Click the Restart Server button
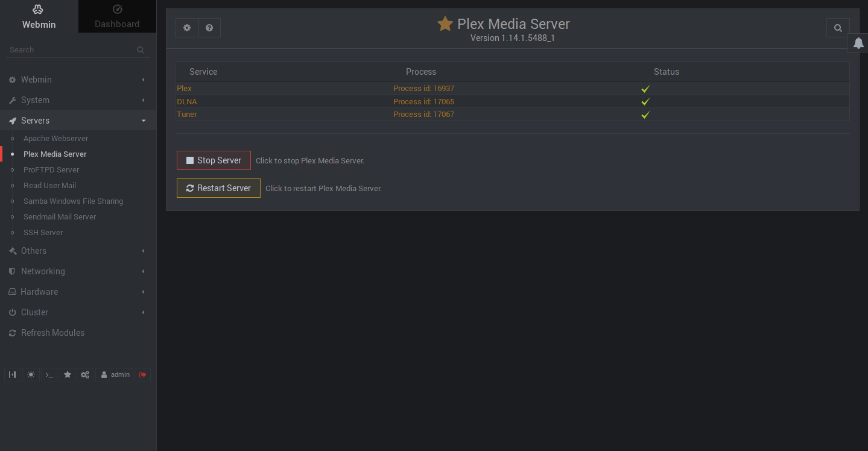 pyautogui.click(x=218, y=188)
